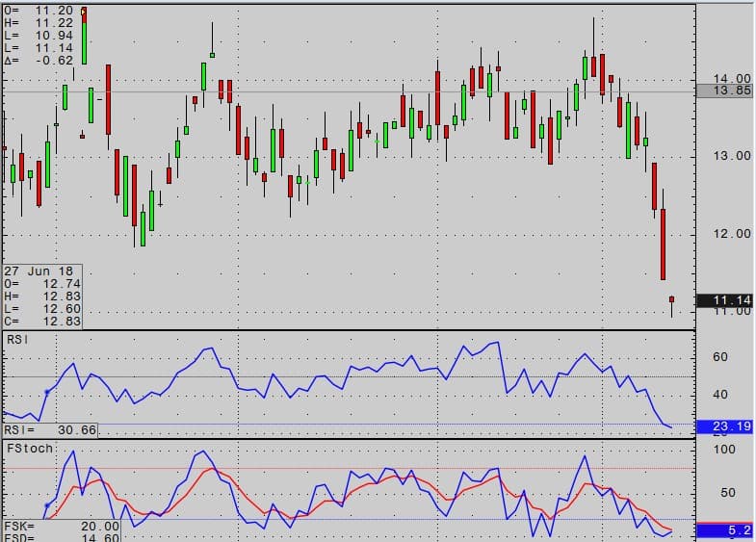Click the 12.00 price axis label
The width and height of the screenshot is (756, 542).
[x=732, y=234]
